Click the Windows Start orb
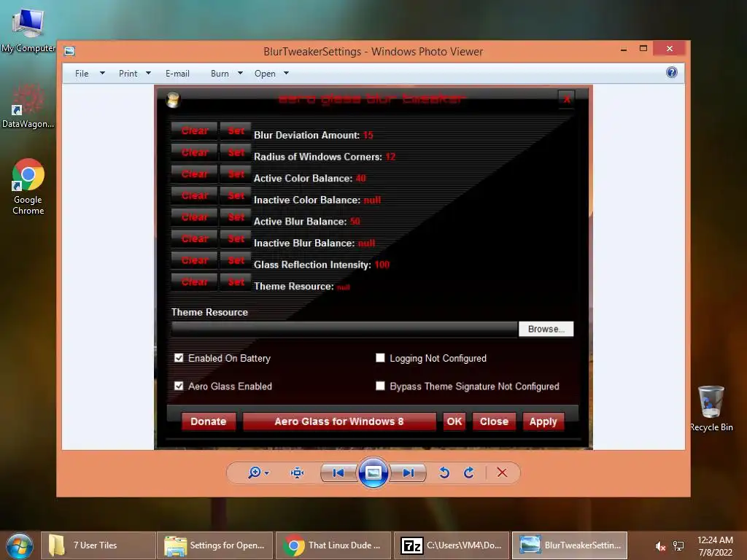 coord(20,545)
